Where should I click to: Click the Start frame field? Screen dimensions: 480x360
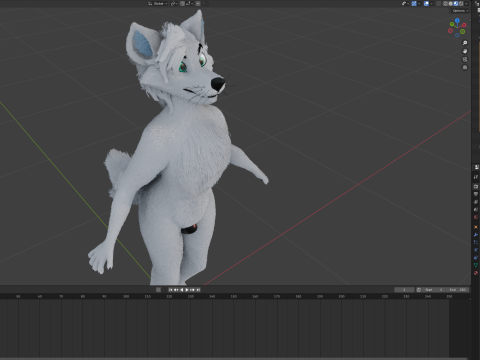[x=434, y=290]
